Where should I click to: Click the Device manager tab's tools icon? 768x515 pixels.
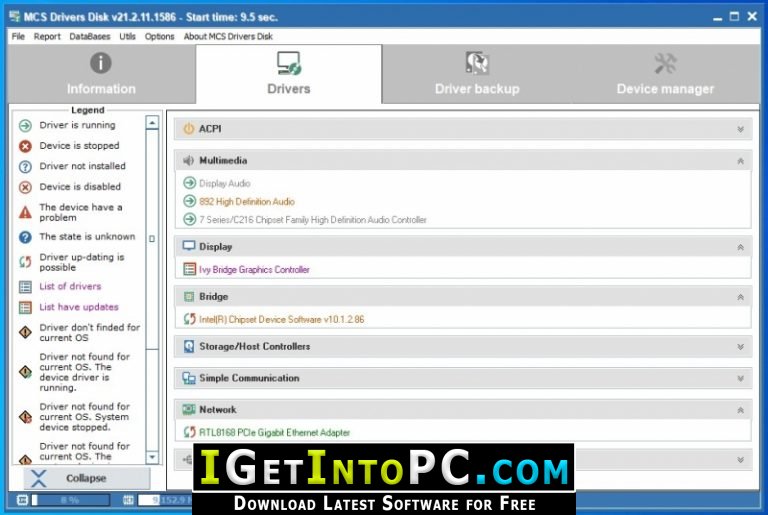pos(665,63)
